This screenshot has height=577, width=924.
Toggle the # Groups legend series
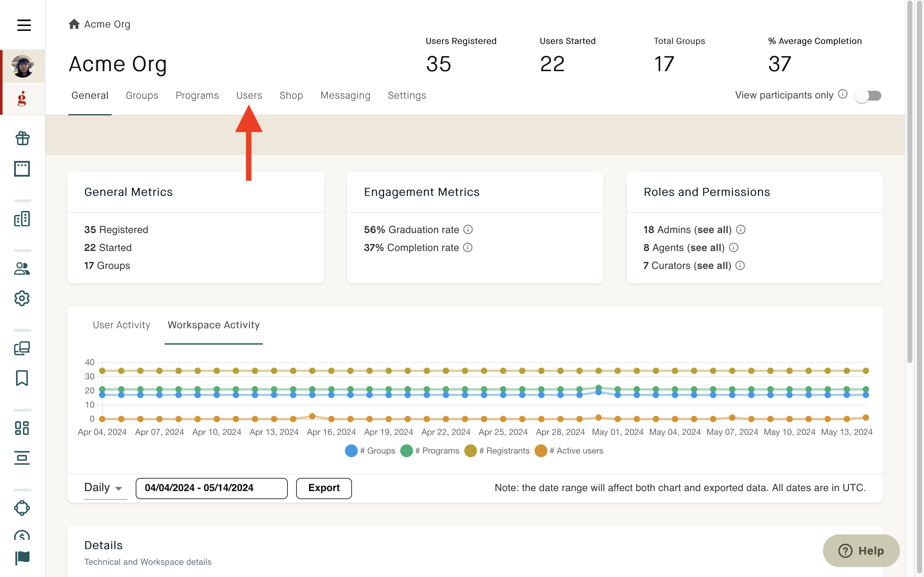click(370, 451)
